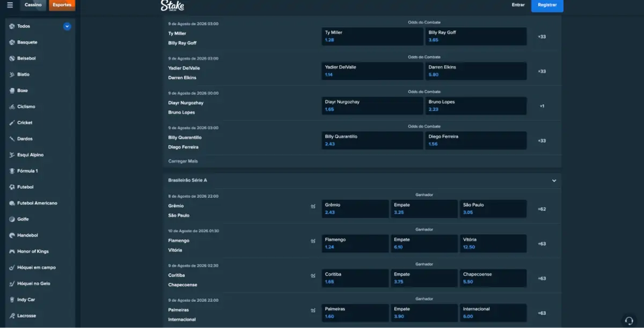Open live support headset icon
The width and height of the screenshot is (644, 328).
[x=629, y=320]
